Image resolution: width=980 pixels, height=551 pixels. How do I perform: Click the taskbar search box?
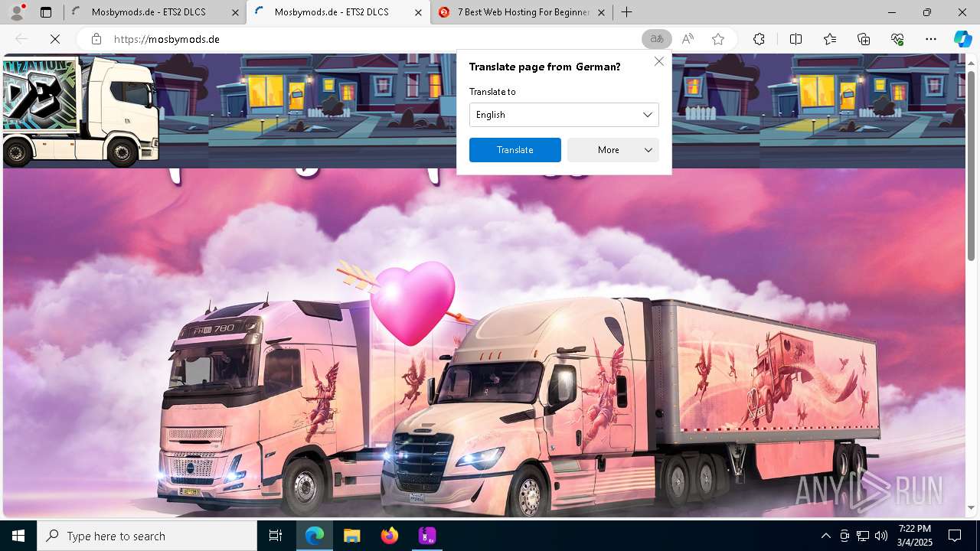coord(147,536)
